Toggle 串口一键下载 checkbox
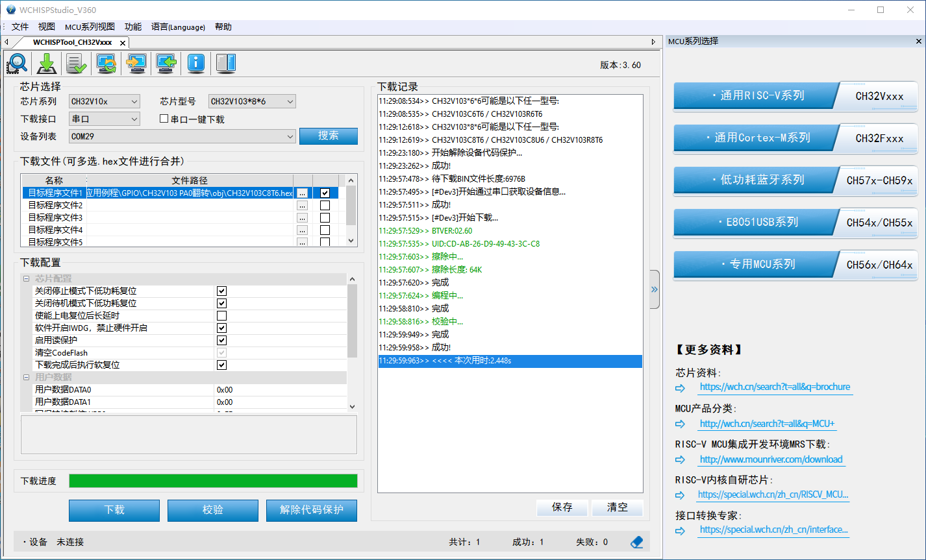Image resolution: width=926 pixels, height=560 pixels. pos(164,119)
